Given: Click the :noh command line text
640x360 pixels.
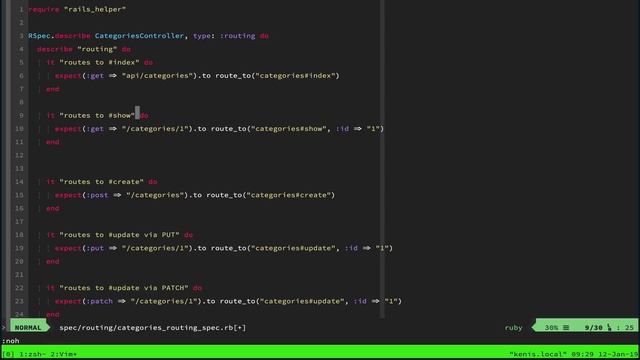Looking at the screenshot, I should pyautogui.click(x=11, y=340).
